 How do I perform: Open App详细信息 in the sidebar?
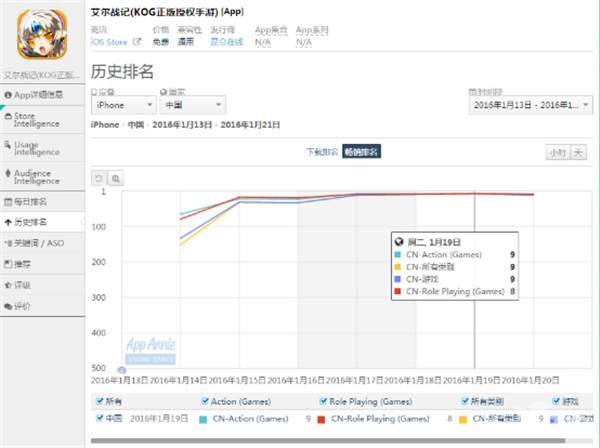pyautogui.click(x=42, y=95)
